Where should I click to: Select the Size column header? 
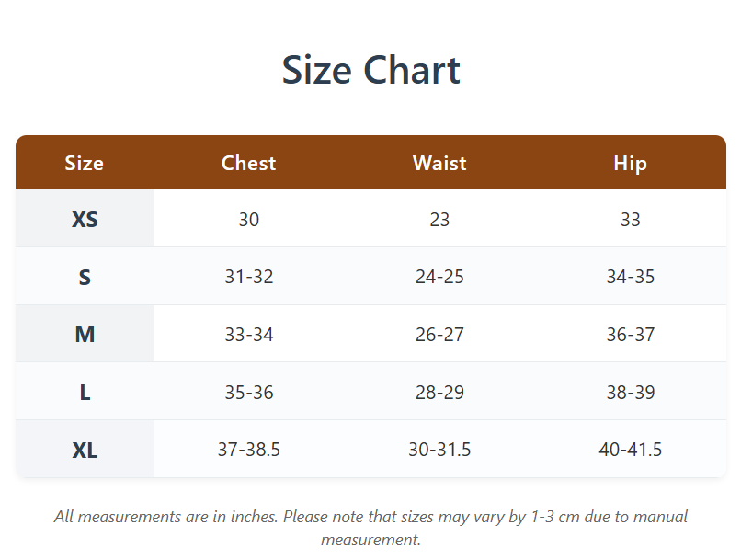pyautogui.click(x=85, y=163)
